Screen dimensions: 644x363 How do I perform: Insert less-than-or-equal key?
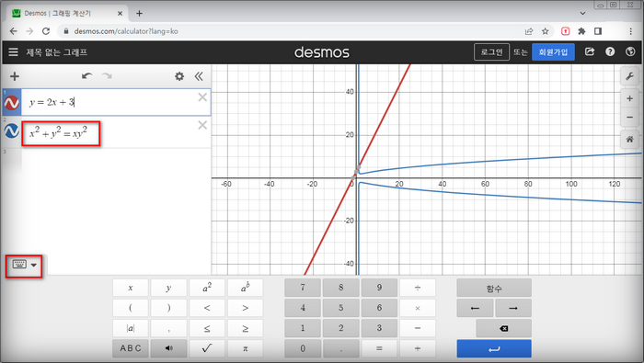(207, 328)
